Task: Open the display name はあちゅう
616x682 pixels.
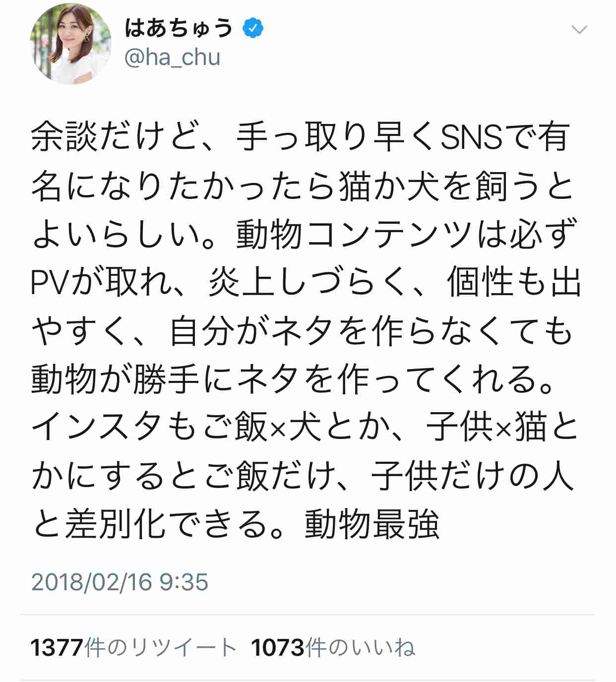Action: (179, 28)
